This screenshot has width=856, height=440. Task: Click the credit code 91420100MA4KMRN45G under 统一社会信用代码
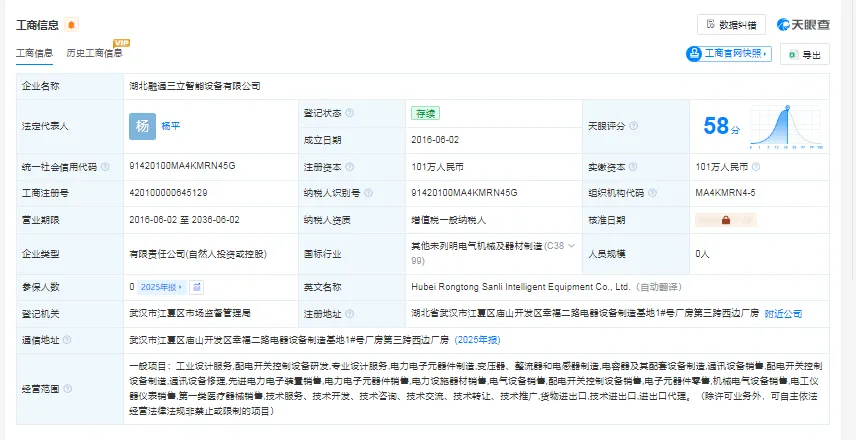pyautogui.click(x=182, y=166)
